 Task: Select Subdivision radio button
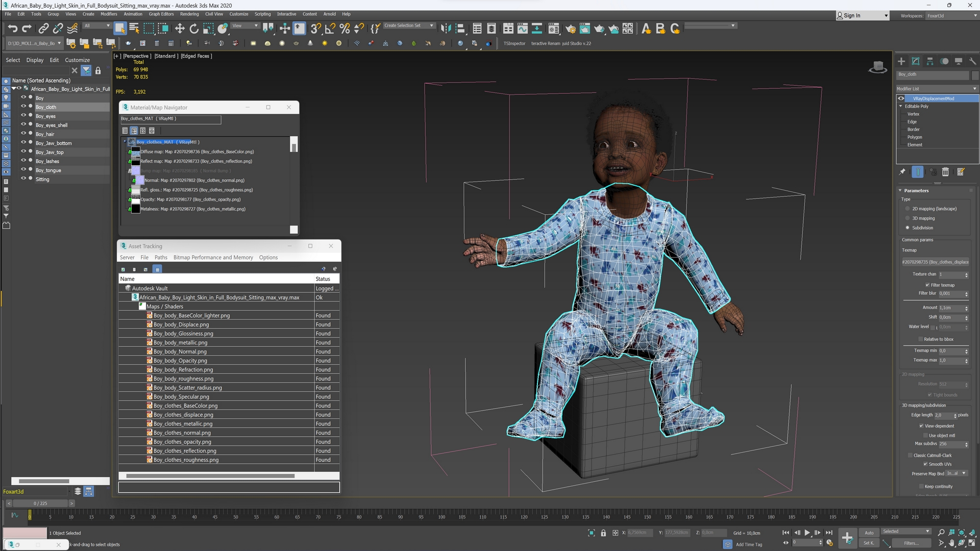point(908,228)
